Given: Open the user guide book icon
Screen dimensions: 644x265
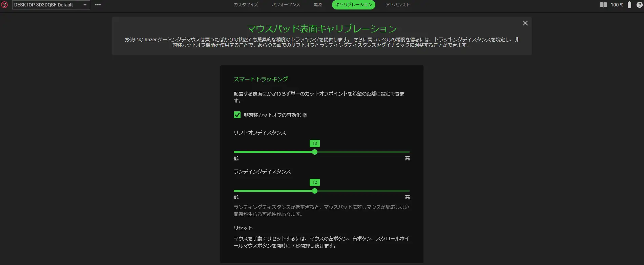Looking at the screenshot, I should coord(603,5).
